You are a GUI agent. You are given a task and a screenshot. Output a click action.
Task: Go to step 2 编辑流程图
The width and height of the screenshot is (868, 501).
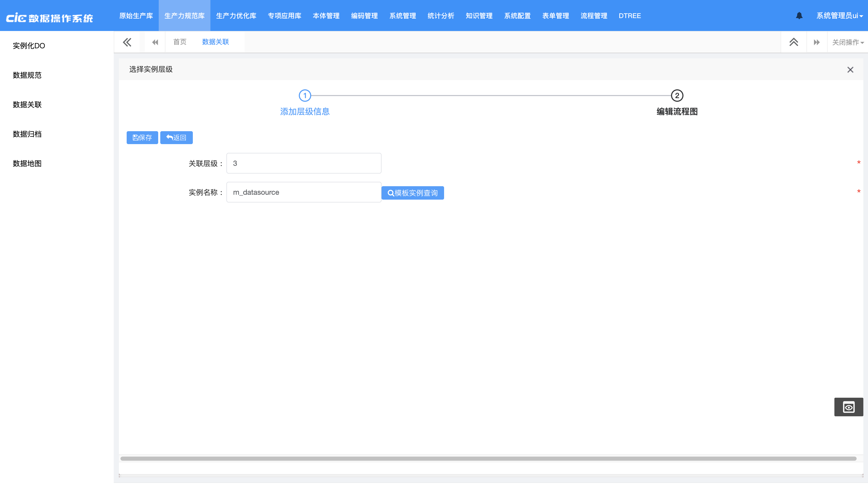pyautogui.click(x=677, y=96)
